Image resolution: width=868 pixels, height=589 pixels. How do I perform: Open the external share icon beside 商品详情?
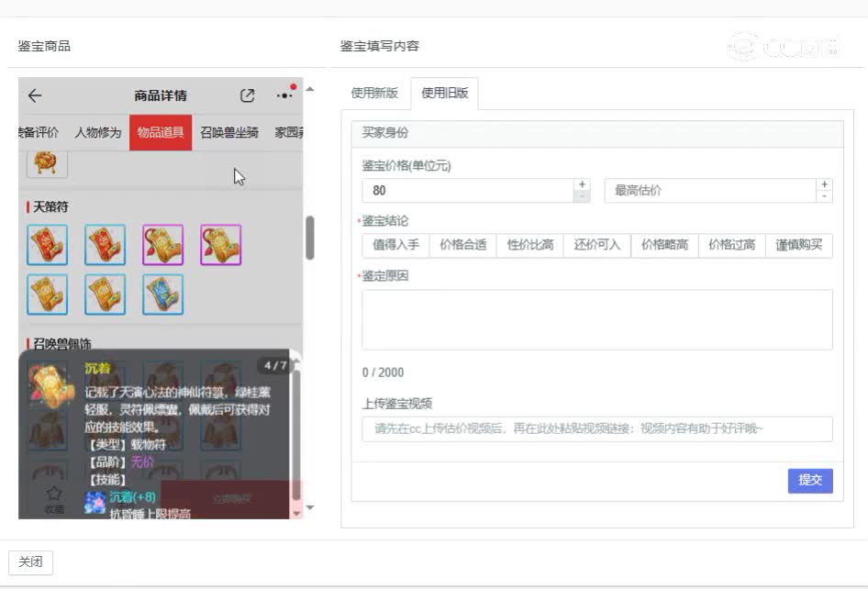(x=247, y=95)
